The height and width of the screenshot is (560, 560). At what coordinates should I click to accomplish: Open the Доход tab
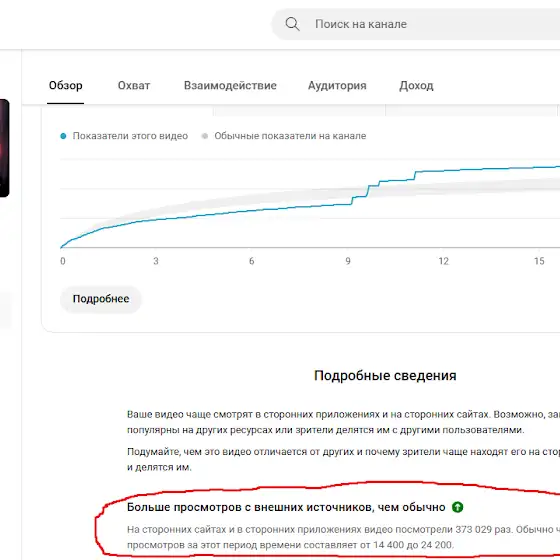click(x=416, y=86)
